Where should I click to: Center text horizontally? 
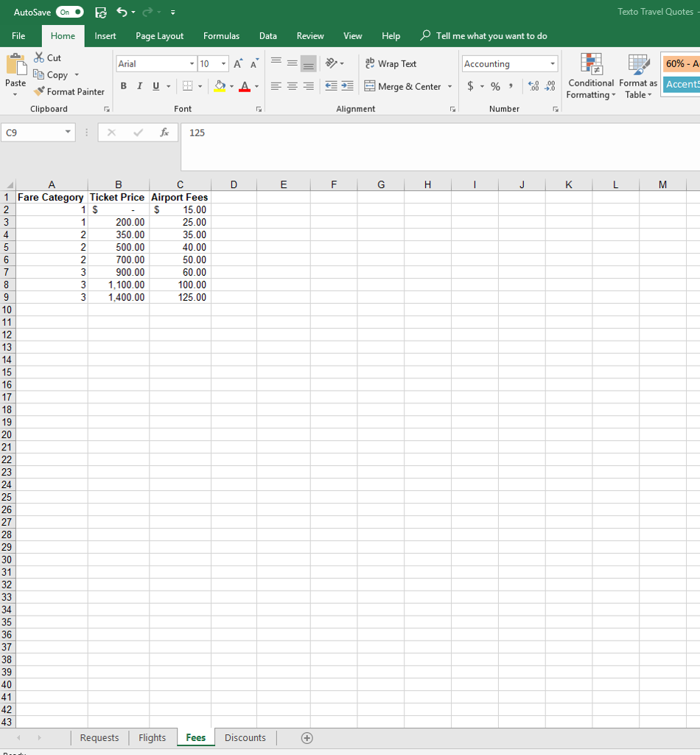click(292, 86)
